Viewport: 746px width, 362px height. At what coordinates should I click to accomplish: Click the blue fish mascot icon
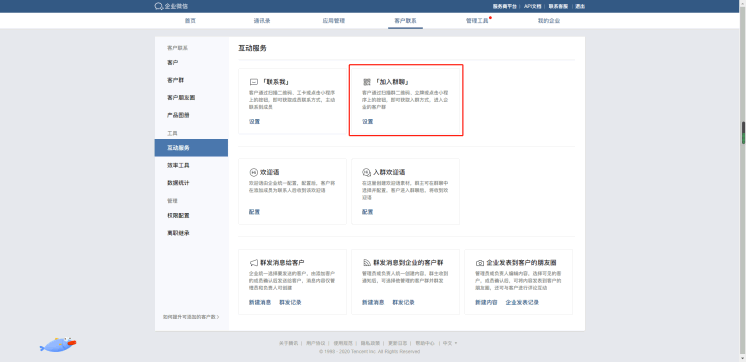click(57, 344)
